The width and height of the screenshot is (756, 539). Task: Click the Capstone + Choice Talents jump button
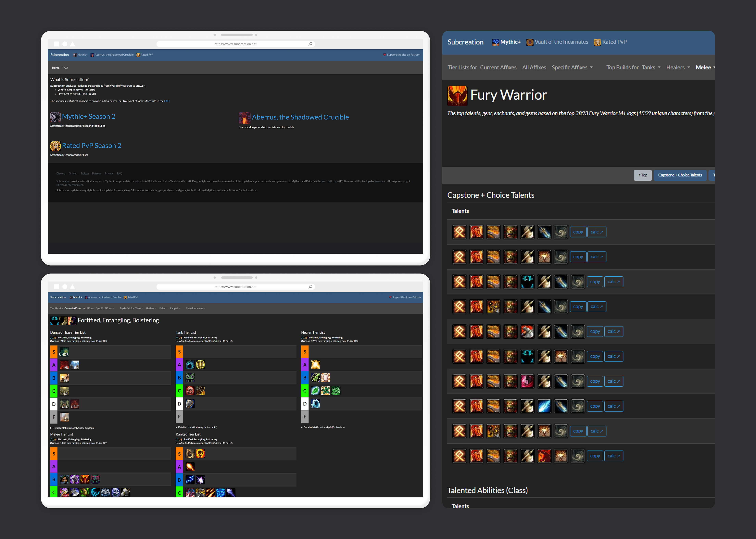pos(680,175)
